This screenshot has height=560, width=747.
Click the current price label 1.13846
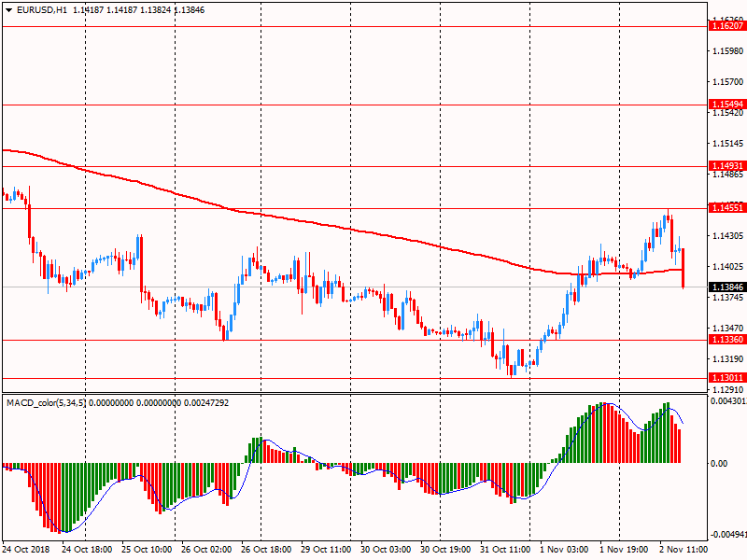pyautogui.click(x=727, y=287)
